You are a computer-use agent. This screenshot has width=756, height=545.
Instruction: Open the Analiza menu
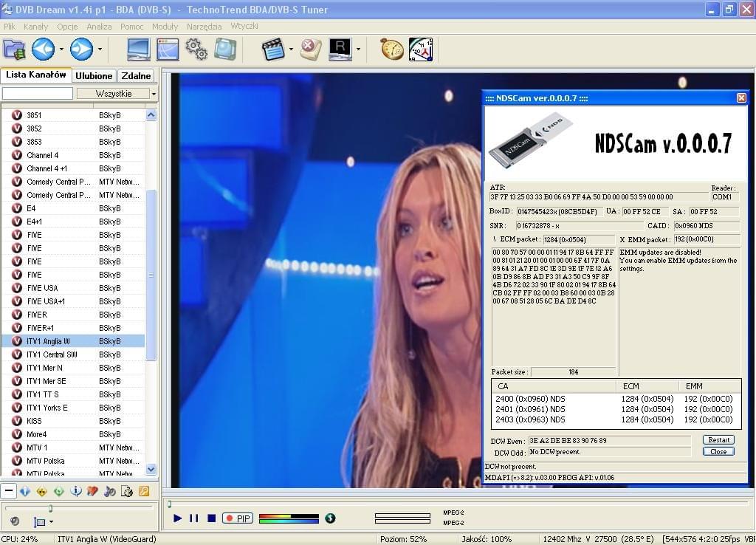pos(99,27)
